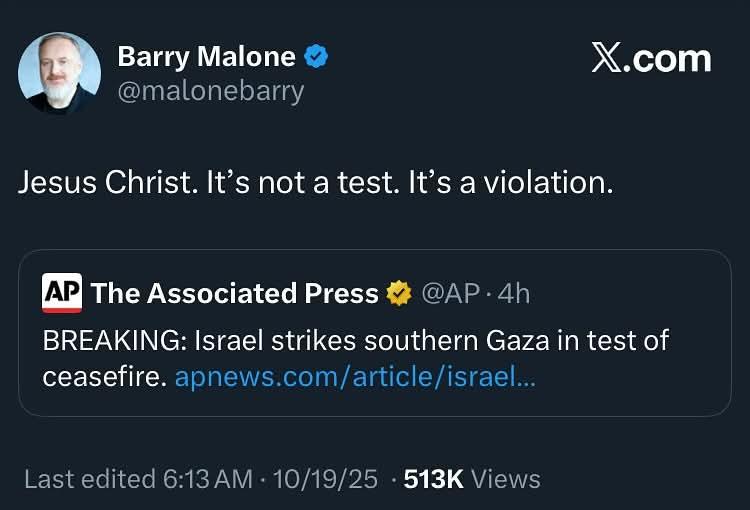This screenshot has height=510, width=750.
Task: Click the "Last edited" label
Action: [89, 479]
